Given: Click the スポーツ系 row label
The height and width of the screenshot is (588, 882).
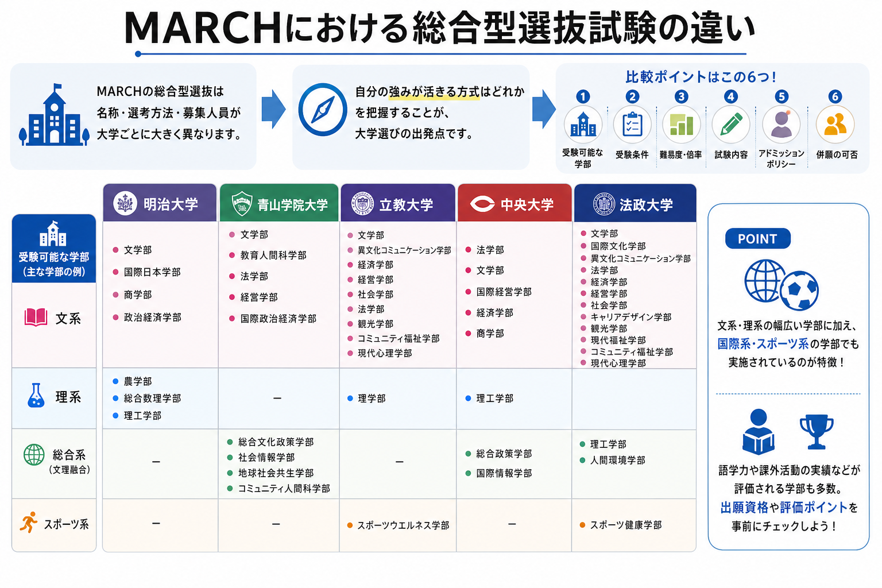Looking at the screenshot, I should (67, 524).
